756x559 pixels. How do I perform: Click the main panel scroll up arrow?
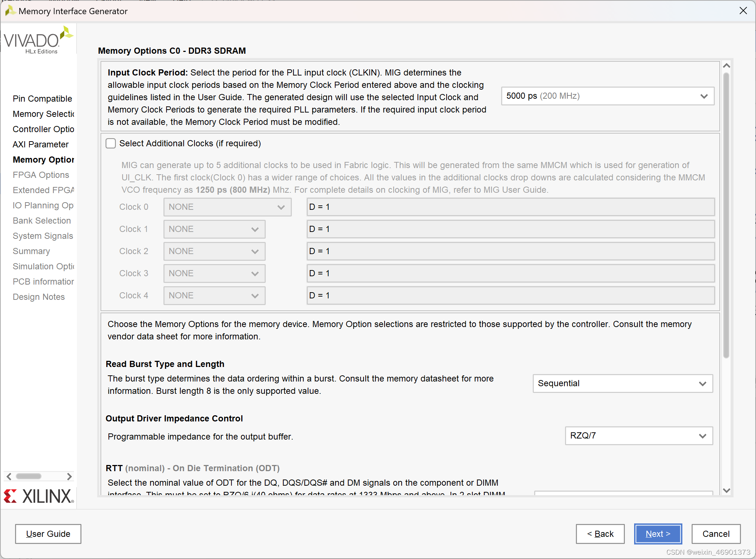726,66
